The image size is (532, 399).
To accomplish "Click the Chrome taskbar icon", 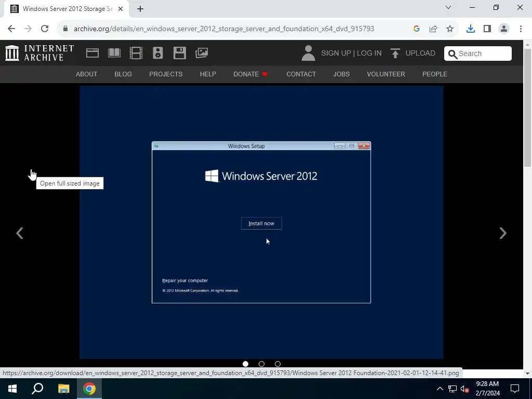I will [89, 389].
